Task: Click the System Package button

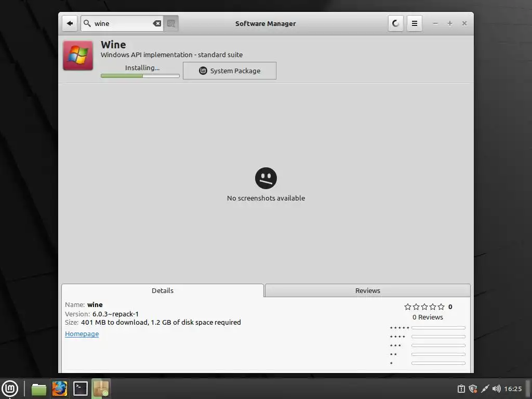Action: pyautogui.click(x=229, y=71)
